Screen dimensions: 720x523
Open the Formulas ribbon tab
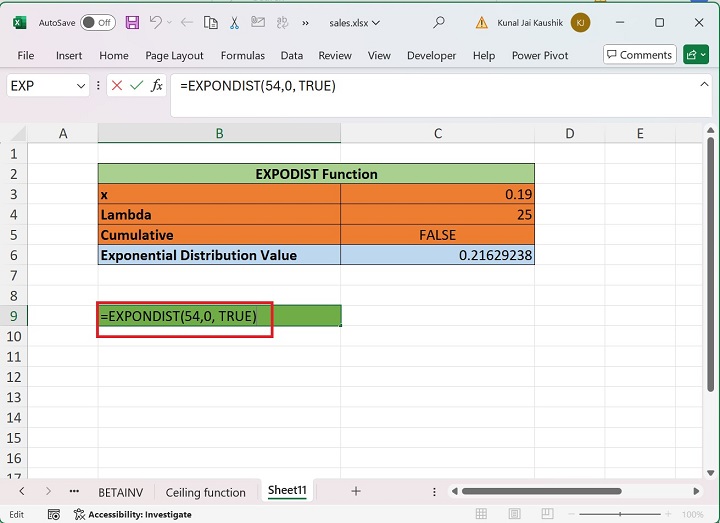click(243, 56)
